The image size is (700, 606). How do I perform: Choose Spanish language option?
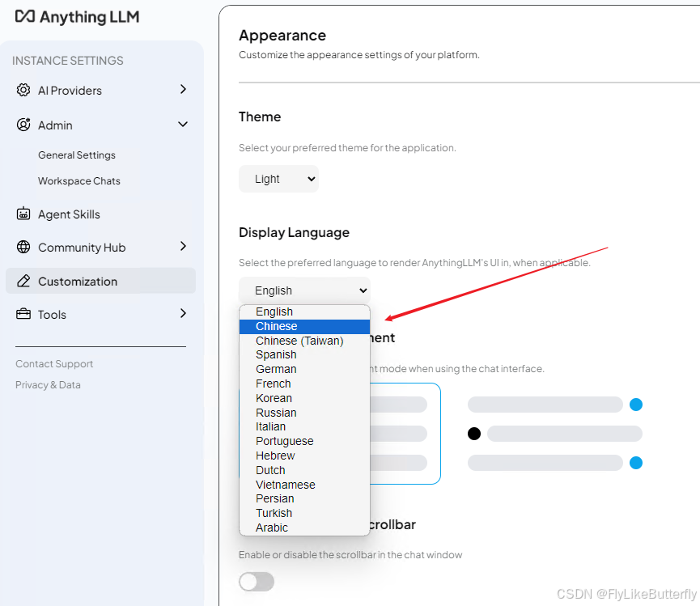click(x=304, y=354)
